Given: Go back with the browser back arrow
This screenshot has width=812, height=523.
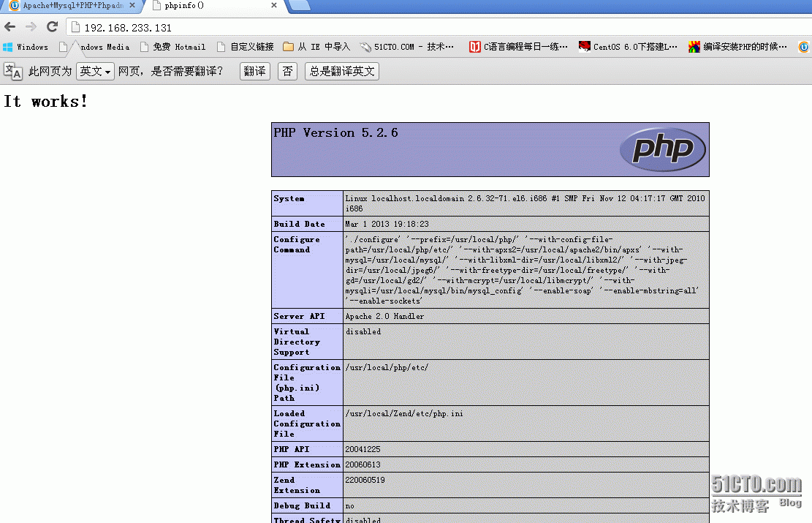Looking at the screenshot, I should 10,27.
